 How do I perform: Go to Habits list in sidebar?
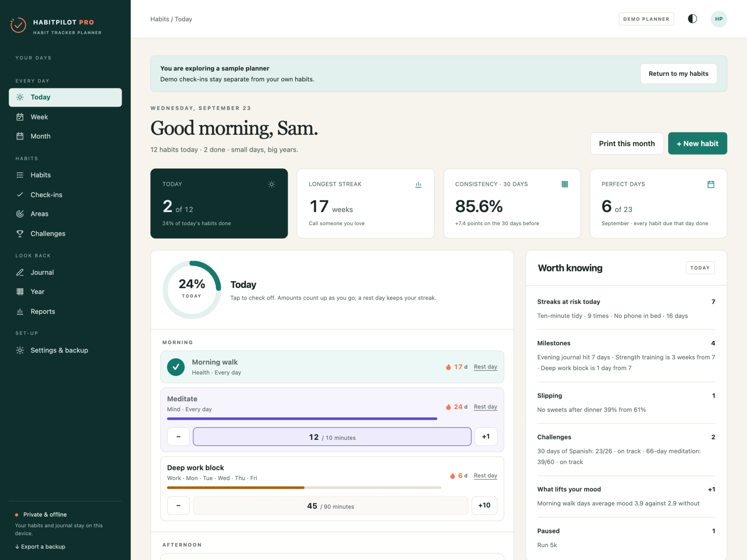point(65,175)
